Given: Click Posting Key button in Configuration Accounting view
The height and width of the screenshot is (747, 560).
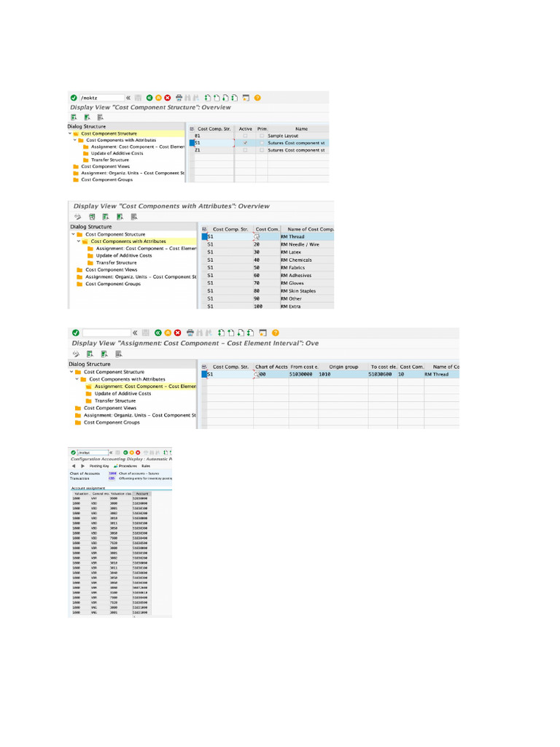Looking at the screenshot, I should (x=99, y=466).
